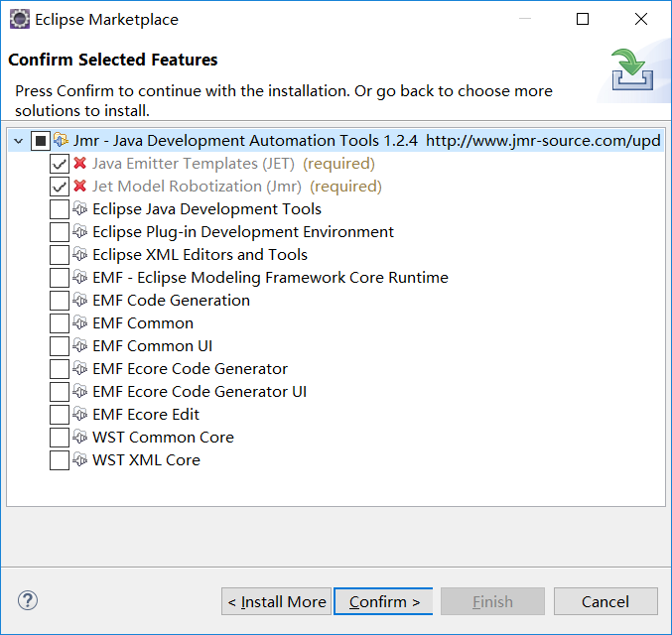This screenshot has width=672, height=635.
Task: Select the WST Common Core checkbox
Action: (x=60, y=437)
